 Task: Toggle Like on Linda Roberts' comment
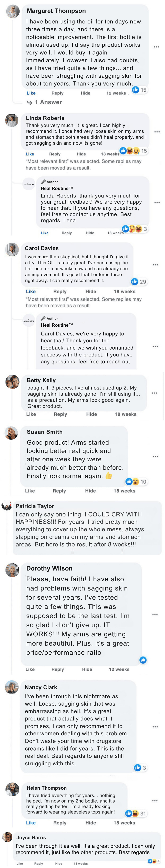point(30,154)
